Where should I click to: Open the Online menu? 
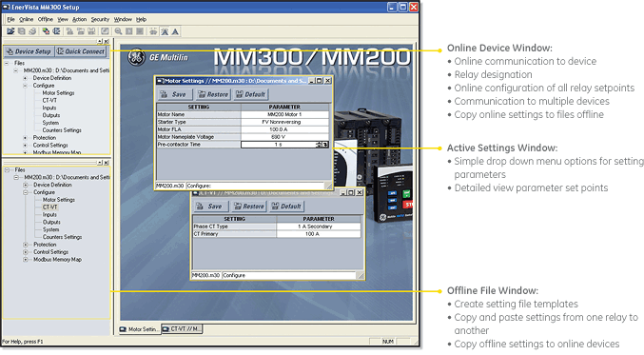27,19
